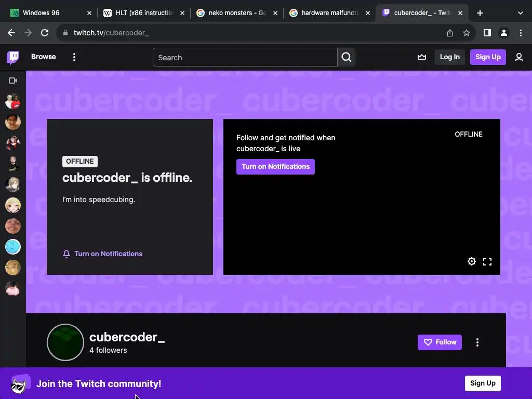Click the banner Sign Up button
The height and width of the screenshot is (399, 532).
pyautogui.click(x=483, y=383)
